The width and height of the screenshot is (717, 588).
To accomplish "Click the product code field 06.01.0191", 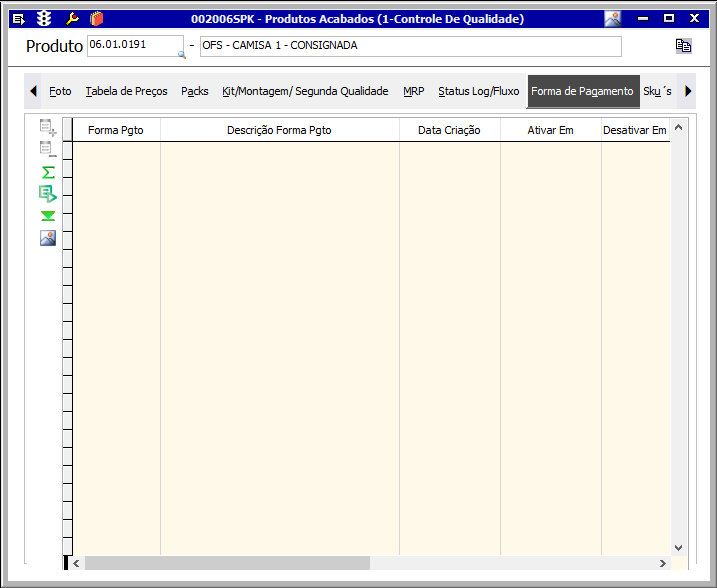I will tap(135, 46).
